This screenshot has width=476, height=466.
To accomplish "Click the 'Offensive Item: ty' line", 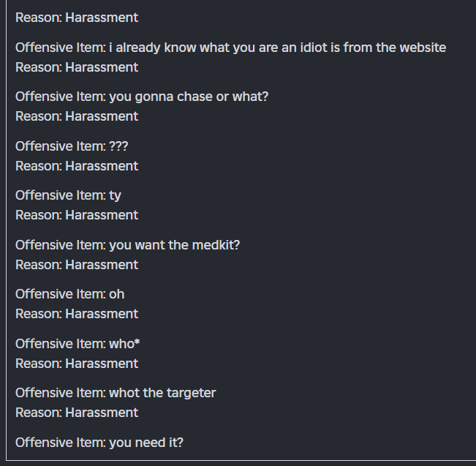I will click(x=68, y=195).
